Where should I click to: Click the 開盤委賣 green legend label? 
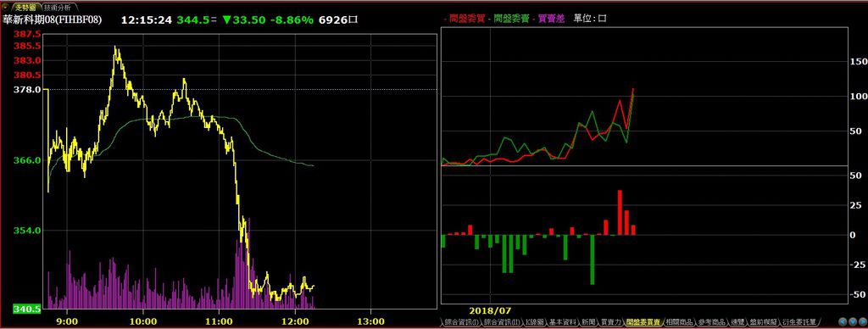click(x=510, y=19)
